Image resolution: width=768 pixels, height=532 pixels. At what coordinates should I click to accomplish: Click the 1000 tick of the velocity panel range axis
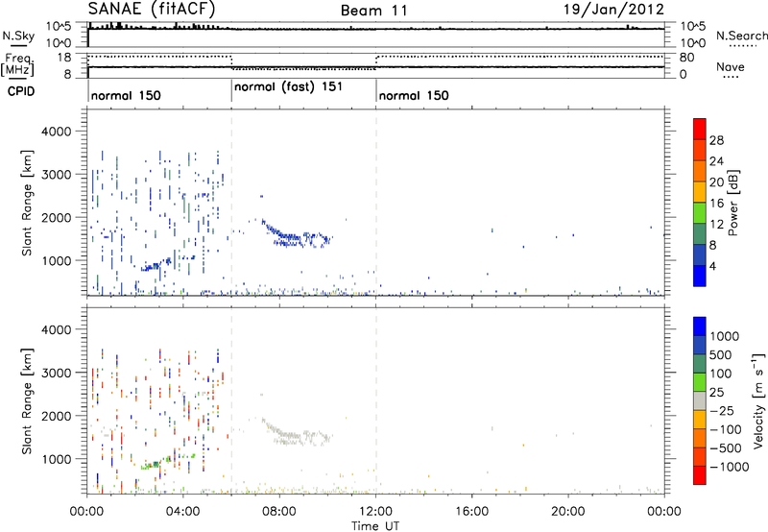57,459
